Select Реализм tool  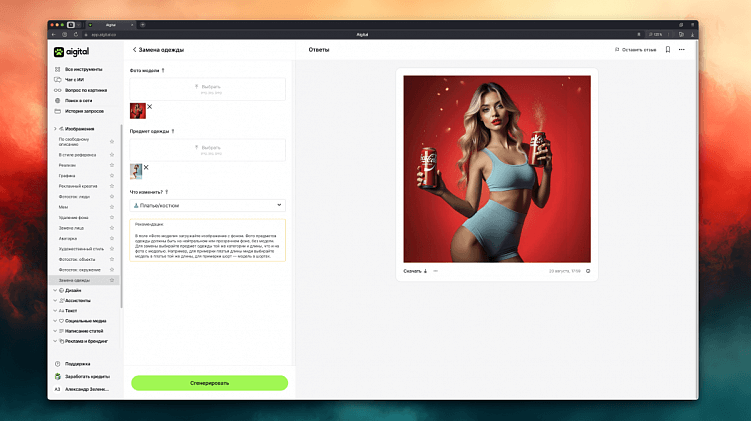click(67, 165)
